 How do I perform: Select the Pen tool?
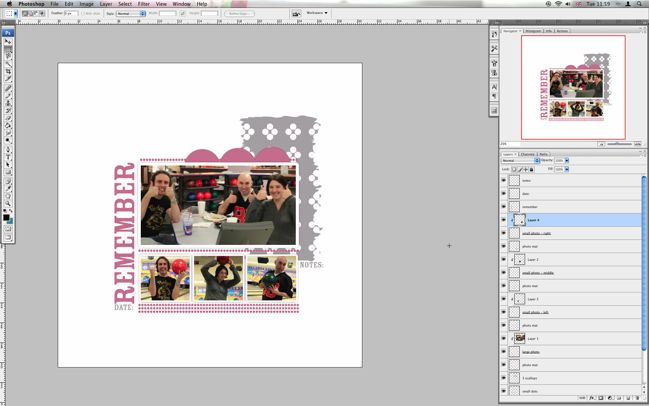tap(8, 149)
